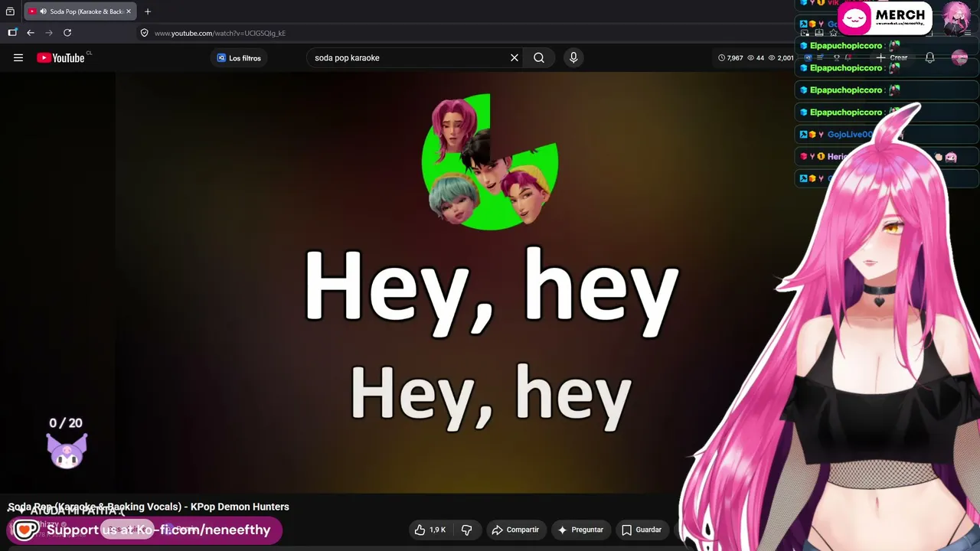Viewport: 980px width, 551px height.
Task: Open the tab list button beside the tabs
Action: [10, 11]
